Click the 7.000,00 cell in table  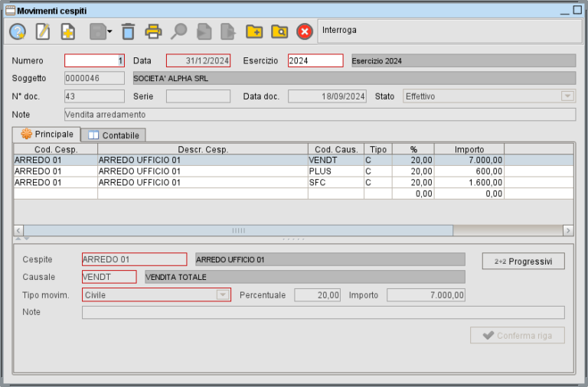point(469,160)
